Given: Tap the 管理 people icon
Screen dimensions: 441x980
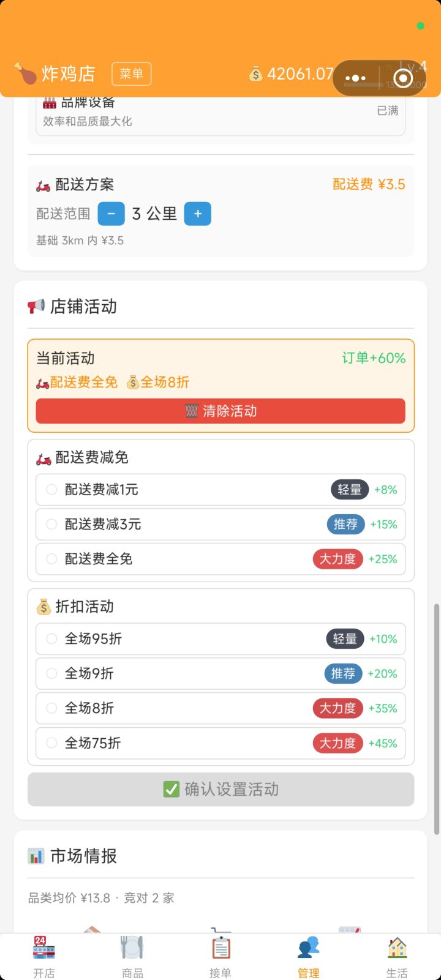Looking at the screenshot, I should click(x=309, y=948).
